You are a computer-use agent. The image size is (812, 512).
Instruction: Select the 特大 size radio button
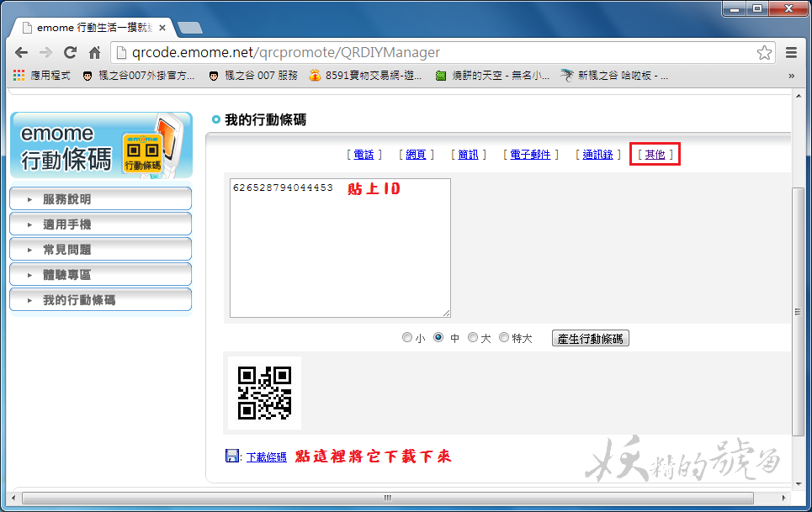504,337
